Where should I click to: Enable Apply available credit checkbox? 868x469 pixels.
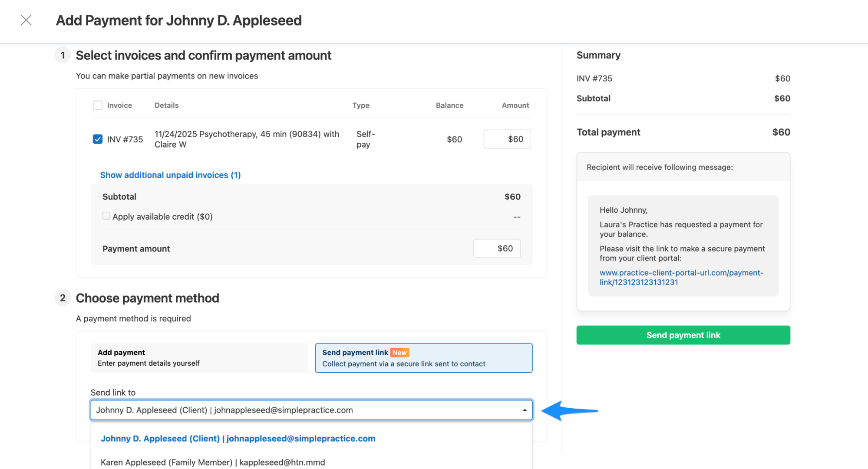tap(106, 216)
